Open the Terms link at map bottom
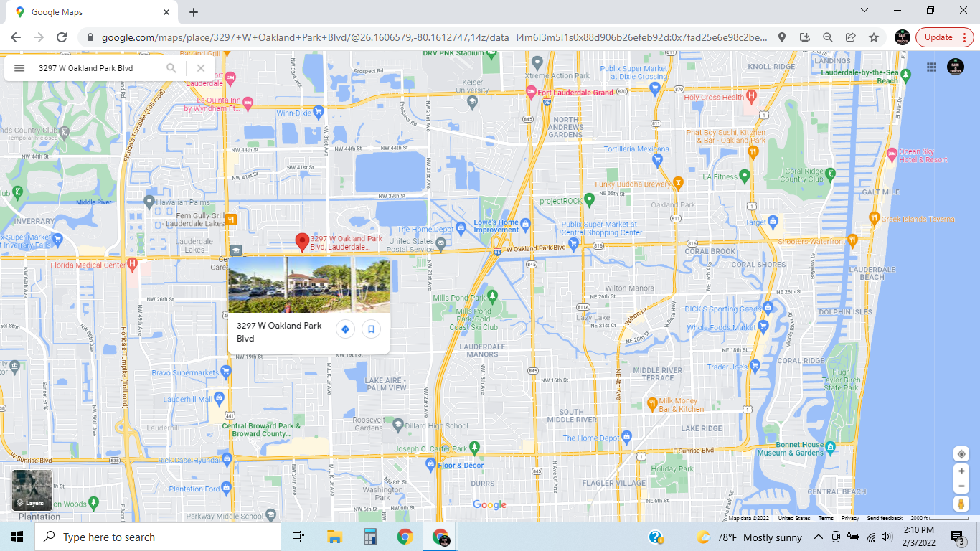 point(826,518)
